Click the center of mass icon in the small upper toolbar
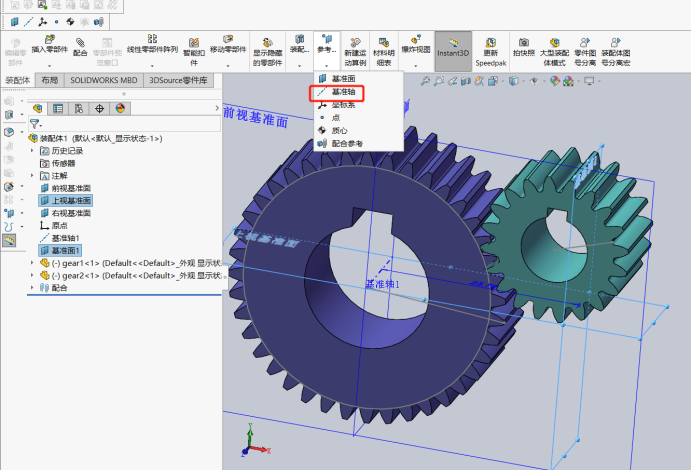 pyautogui.click(x=70, y=22)
